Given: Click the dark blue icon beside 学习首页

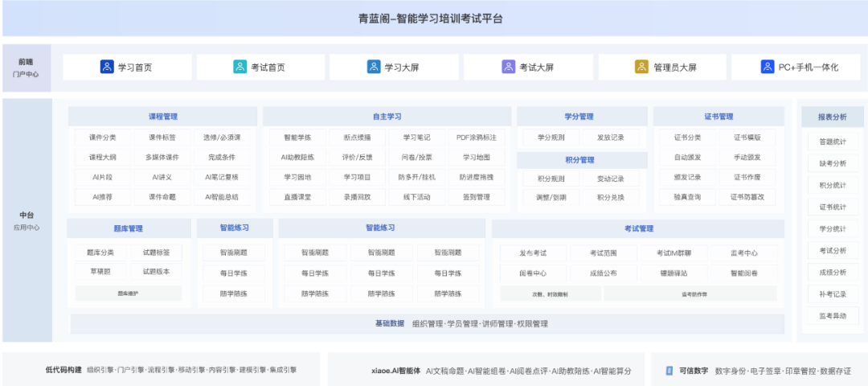Looking at the screenshot, I should (107, 67).
